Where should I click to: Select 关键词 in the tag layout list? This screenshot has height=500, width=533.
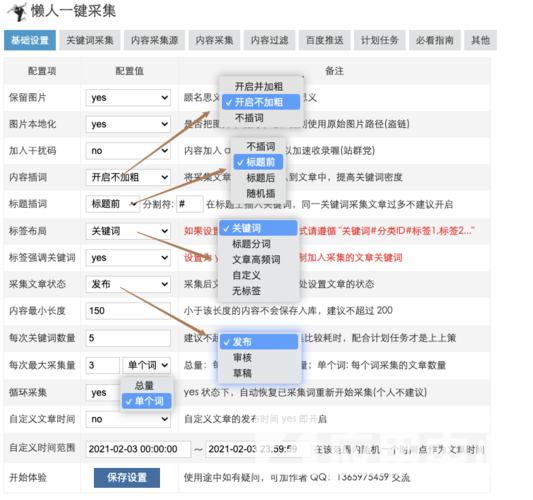click(258, 228)
